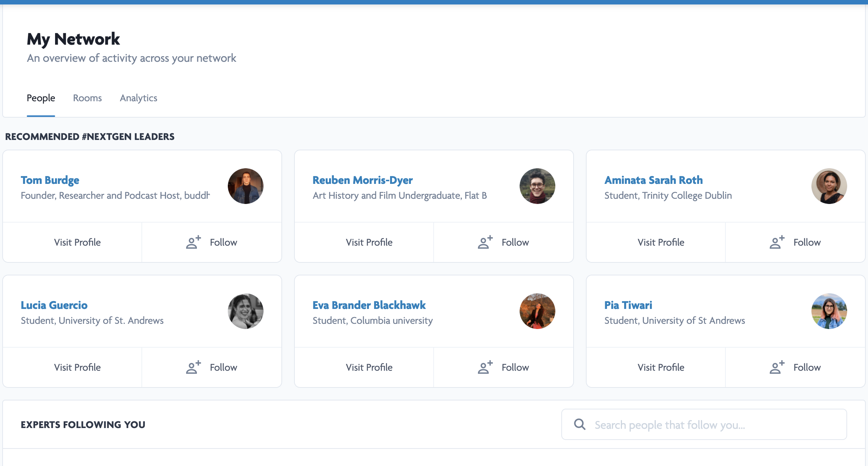Click Pia Tiwari's avatar picture
868x466 pixels.
point(829,311)
